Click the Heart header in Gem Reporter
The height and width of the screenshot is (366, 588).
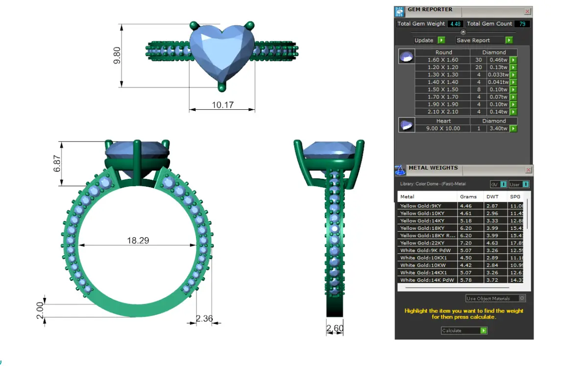click(x=443, y=121)
